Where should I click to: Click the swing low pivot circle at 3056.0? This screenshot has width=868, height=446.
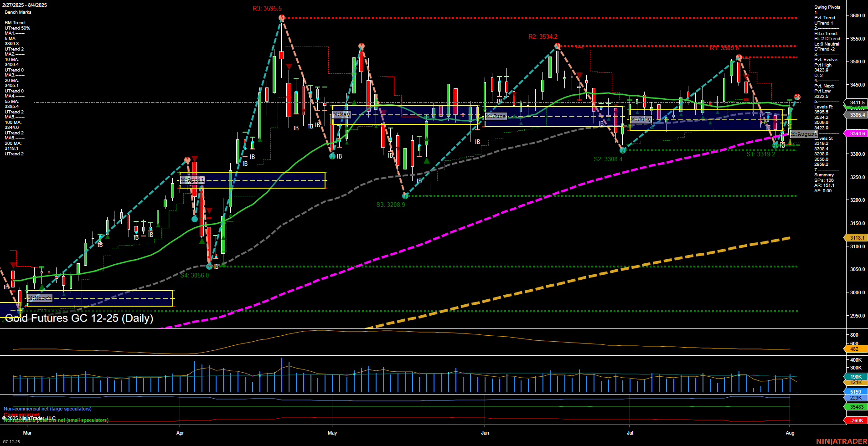209,266
